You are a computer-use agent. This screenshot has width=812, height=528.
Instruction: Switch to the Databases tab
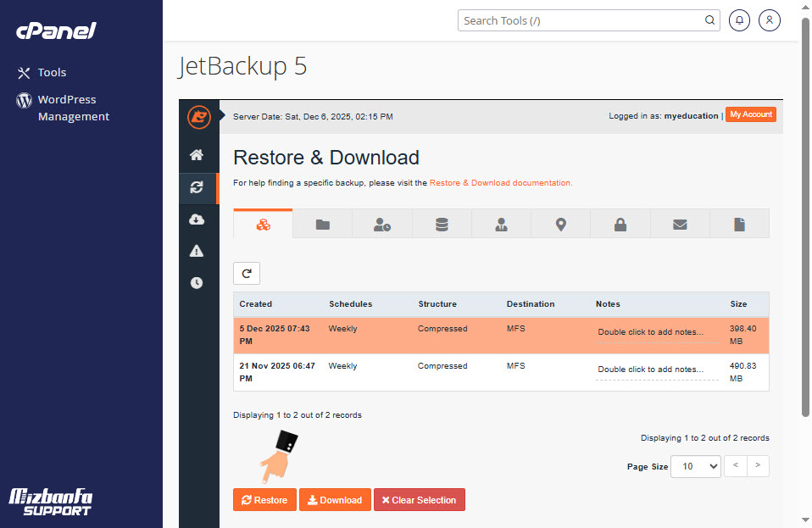442,225
